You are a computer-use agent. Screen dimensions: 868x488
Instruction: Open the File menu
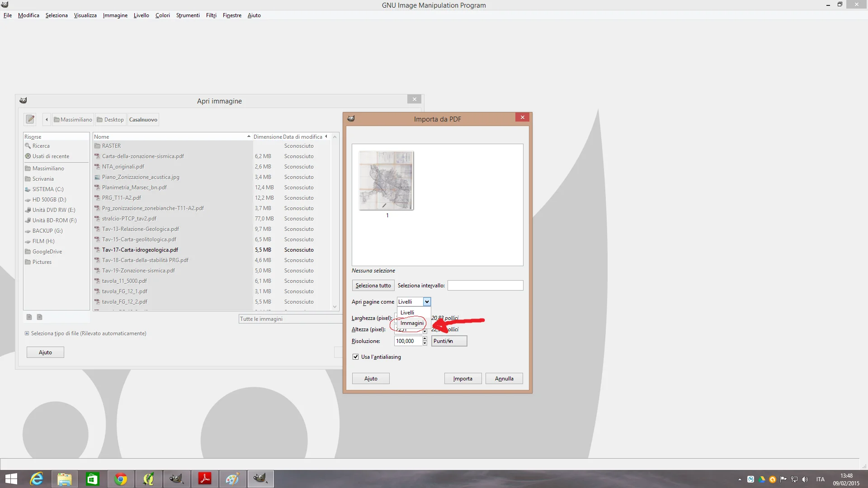[x=8, y=15]
